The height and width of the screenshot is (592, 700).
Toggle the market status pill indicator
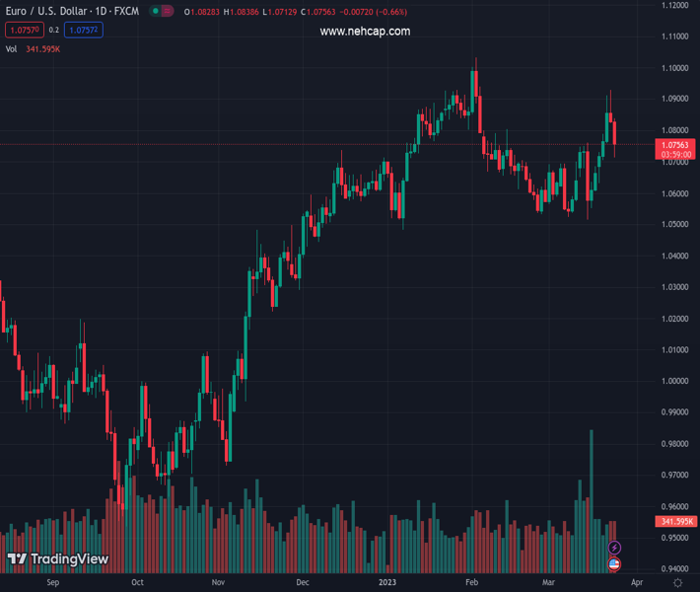(160, 11)
